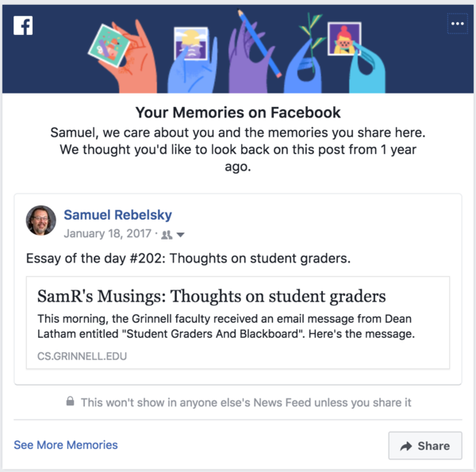Screen dimensions: 476x472
Task: Click the Your Memories on Facebook heading
Action: [x=238, y=113]
